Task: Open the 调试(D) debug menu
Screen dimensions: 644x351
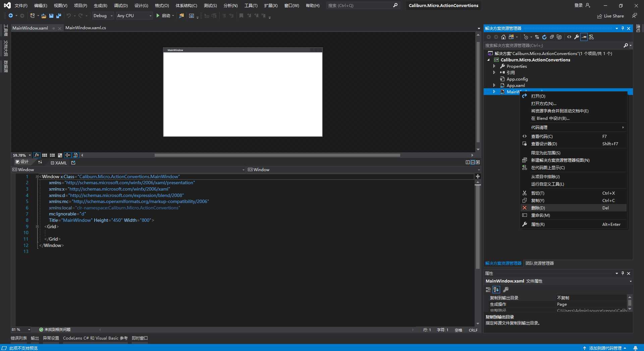Action: point(121,6)
